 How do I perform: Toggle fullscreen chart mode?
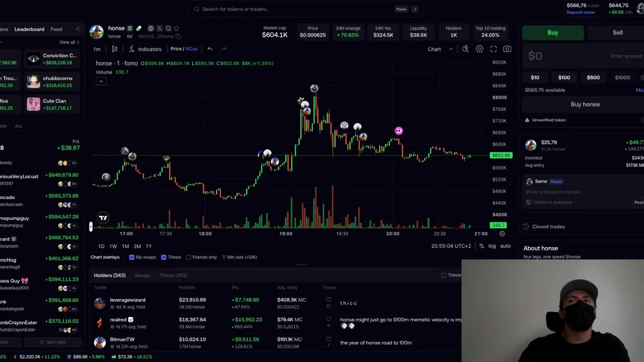pos(494,49)
